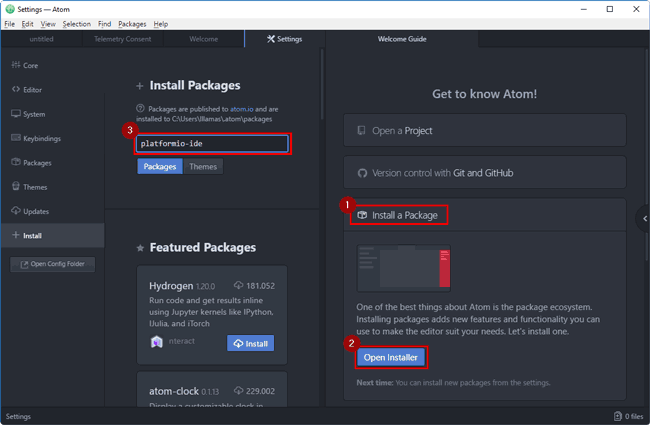Click the Hydrogen download count icon

[x=238, y=285]
